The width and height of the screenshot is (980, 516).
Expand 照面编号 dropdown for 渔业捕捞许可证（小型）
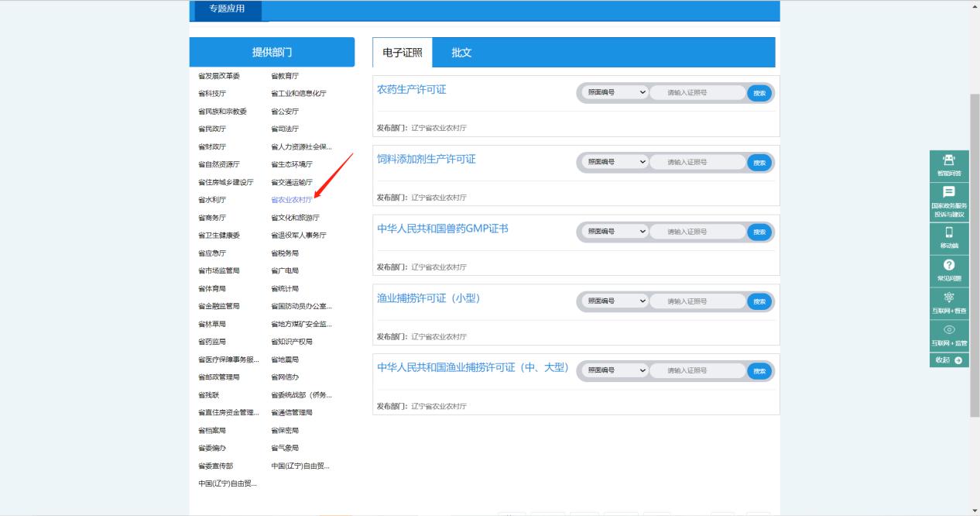point(615,301)
